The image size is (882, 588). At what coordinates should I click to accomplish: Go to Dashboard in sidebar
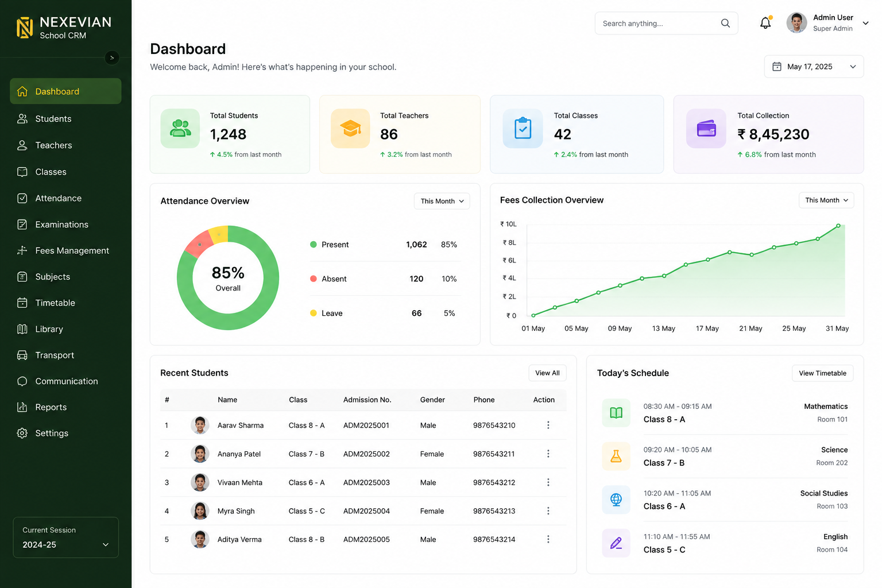click(65, 91)
